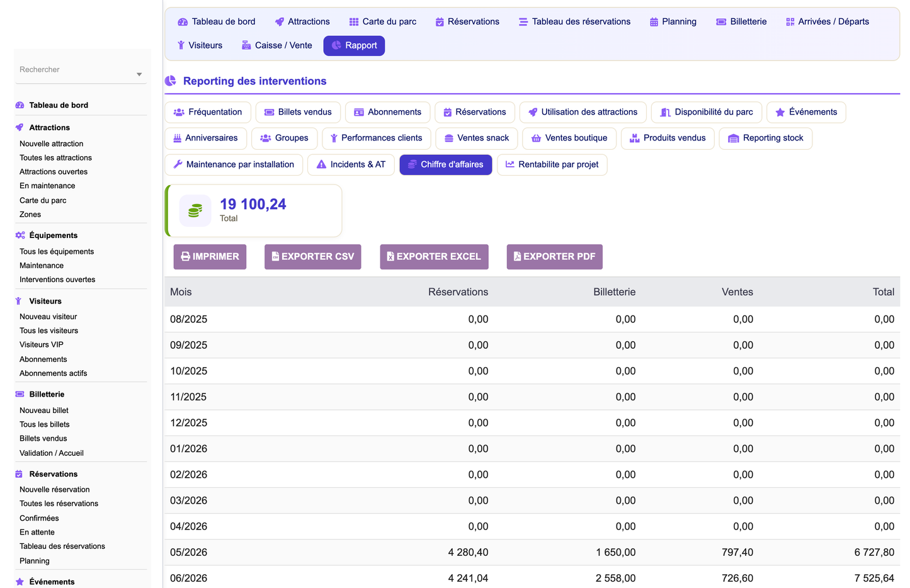
Task: Open the Rechercher dropdown arrow
Action: pyautogui.click(x=139, y=74)
